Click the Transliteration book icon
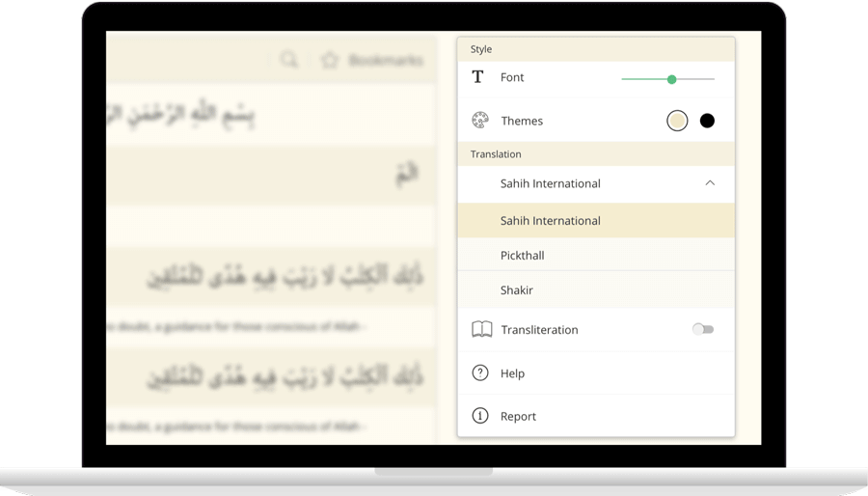The width and height of the screenshot is (868, 496). click(480, 330)
